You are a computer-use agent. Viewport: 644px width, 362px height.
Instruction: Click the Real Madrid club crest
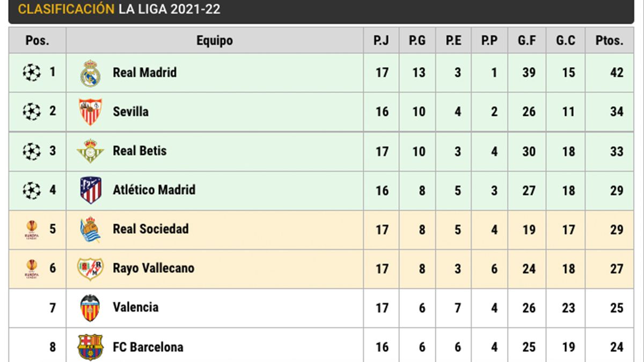tap(90, 73)
